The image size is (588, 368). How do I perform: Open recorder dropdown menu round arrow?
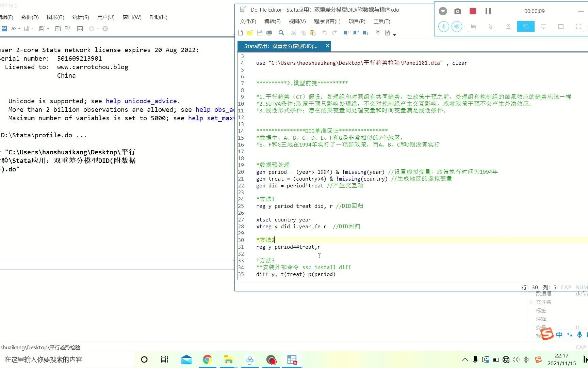tap(443, 11)
